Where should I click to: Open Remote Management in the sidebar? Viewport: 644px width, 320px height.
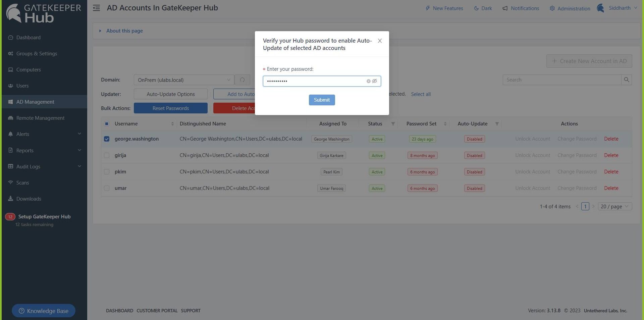44,118
